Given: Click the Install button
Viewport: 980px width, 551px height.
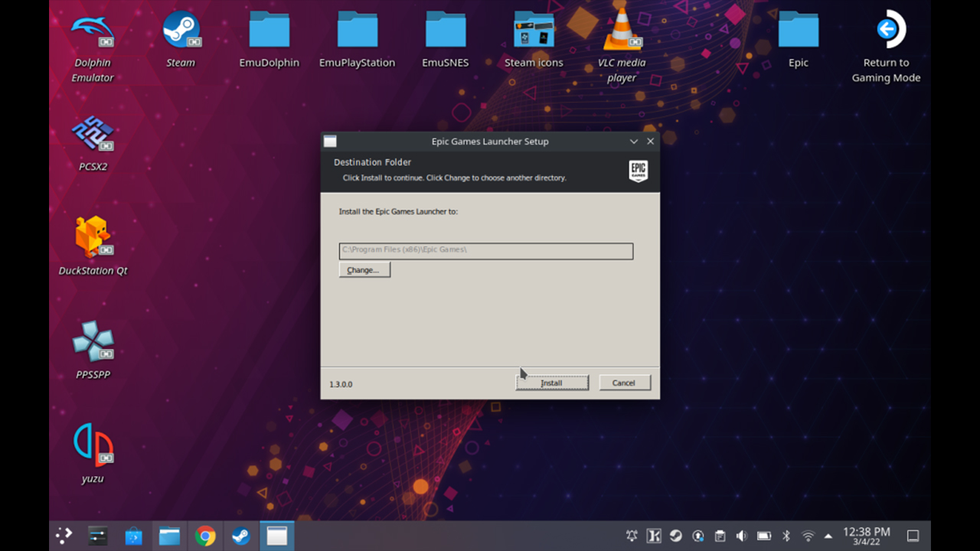Looking at the screenshot, I should point(552,383).
